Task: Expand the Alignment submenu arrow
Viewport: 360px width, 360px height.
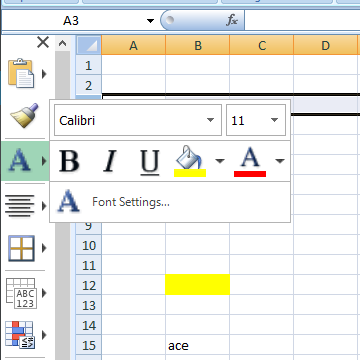Action: pyautogui.click(x=44, y=206)
